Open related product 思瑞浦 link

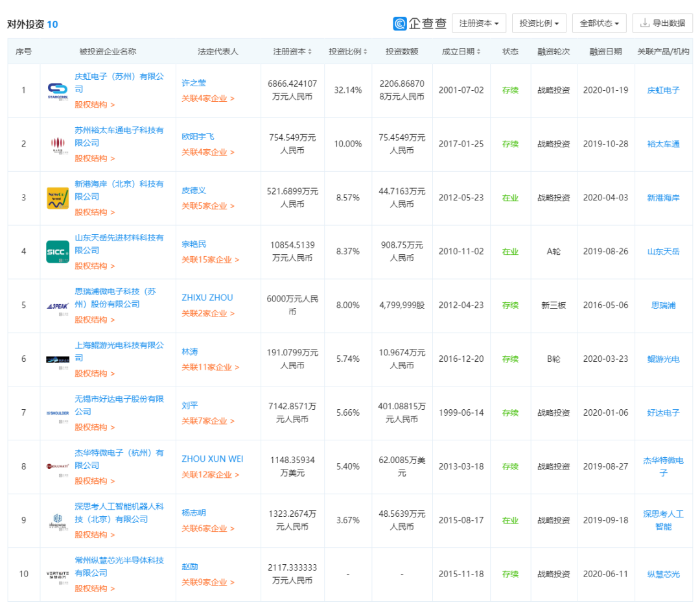point(664,305)
